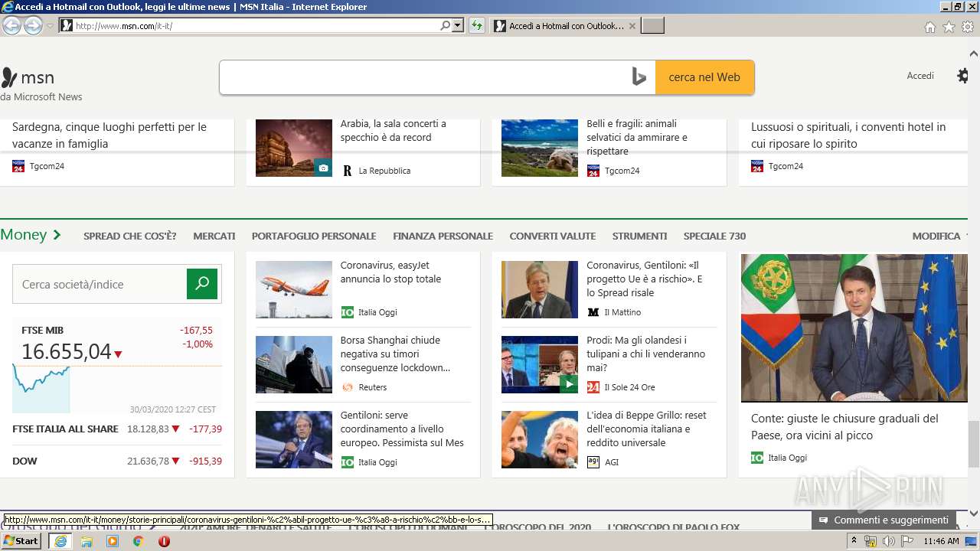Open Gentiloni progetto Ue a rischio article
The width and height of the screenshot is (980, 551).
click(645, 279)
